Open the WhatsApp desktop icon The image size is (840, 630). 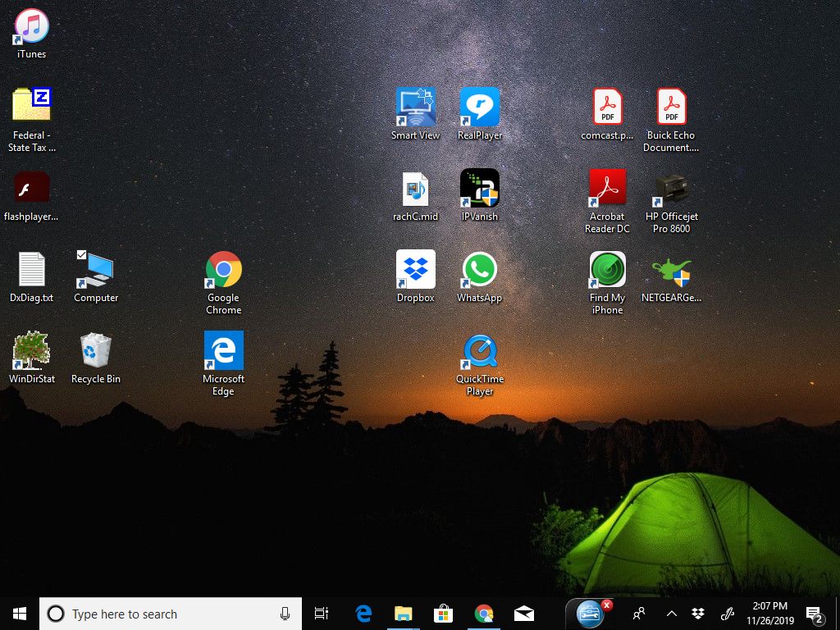[x=480, y=270]
